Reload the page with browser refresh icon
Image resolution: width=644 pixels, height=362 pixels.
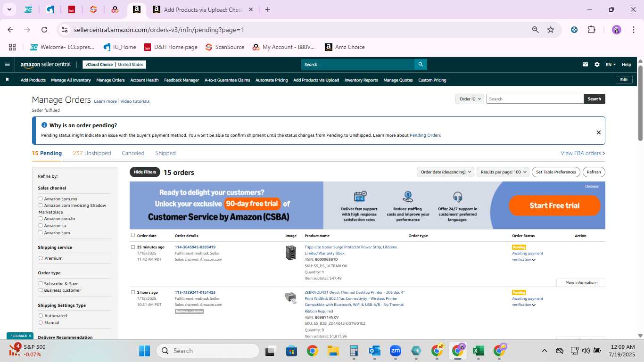[x=44, y=30]
